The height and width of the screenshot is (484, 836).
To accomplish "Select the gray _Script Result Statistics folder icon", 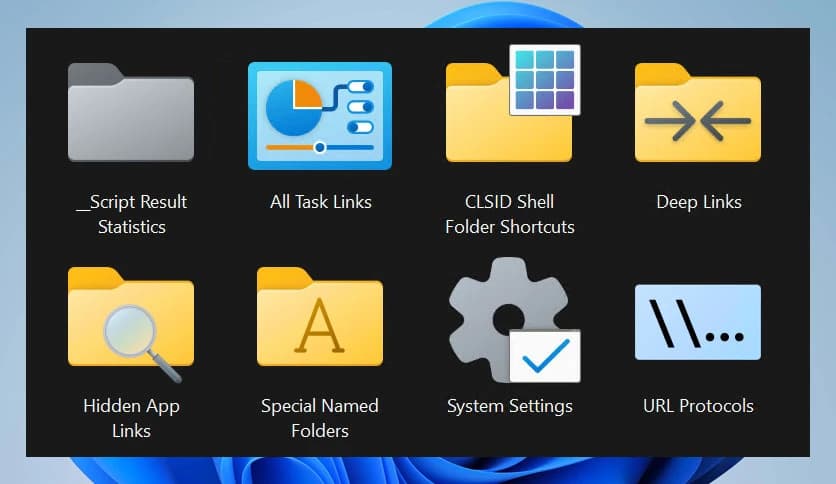I will point(130,112).
